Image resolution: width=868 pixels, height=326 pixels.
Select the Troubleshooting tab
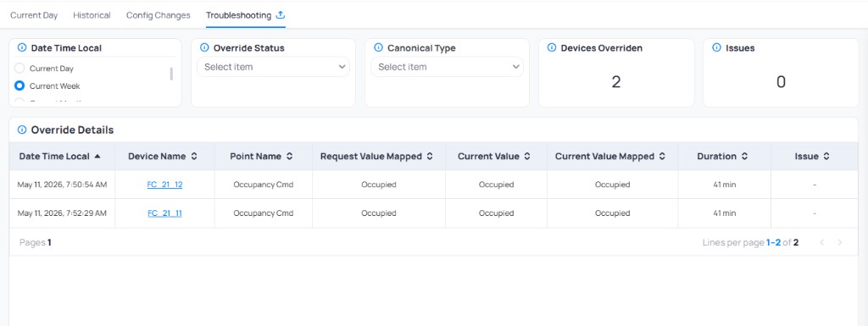(238, 15)
